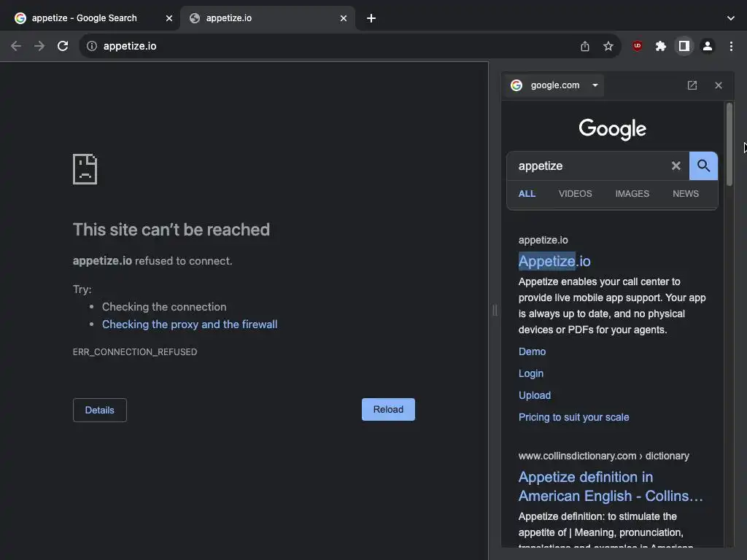Open a new tab with plus button
This screenshot has width=747, height=560.
(x=371, y=18)
